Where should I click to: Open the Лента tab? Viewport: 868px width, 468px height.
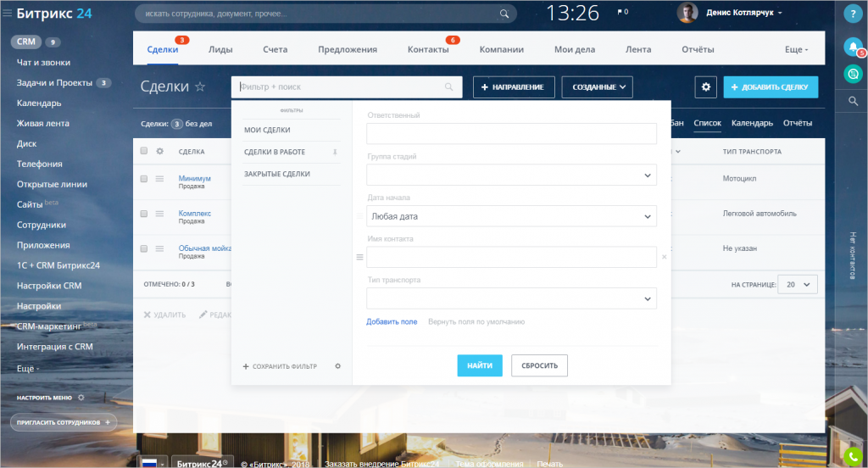[638, 49]
